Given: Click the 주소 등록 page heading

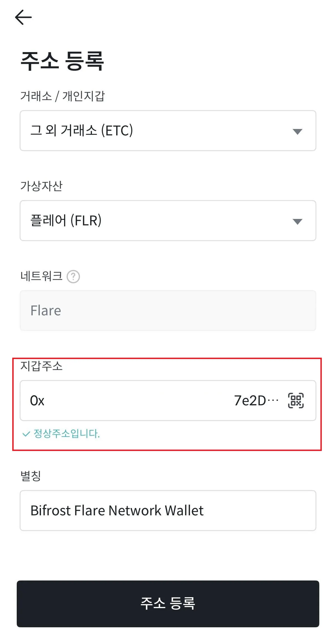Looking at the screenshot, I should [62, 61].
